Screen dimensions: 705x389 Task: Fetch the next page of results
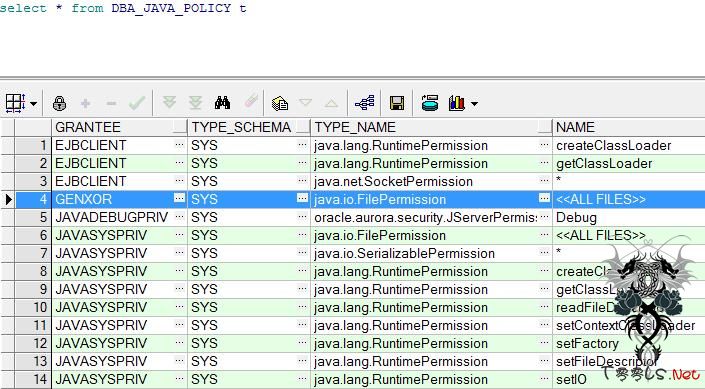(x=169, y=103)
